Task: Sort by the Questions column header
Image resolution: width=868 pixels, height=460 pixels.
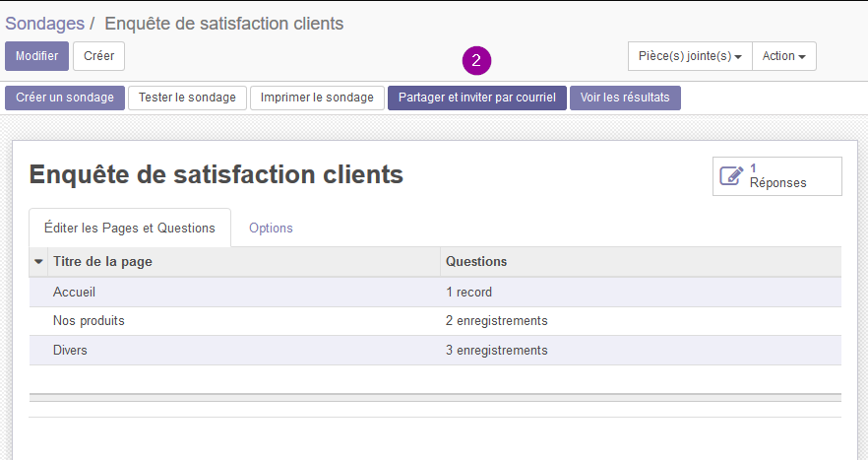Action: [x=476, y=262]
